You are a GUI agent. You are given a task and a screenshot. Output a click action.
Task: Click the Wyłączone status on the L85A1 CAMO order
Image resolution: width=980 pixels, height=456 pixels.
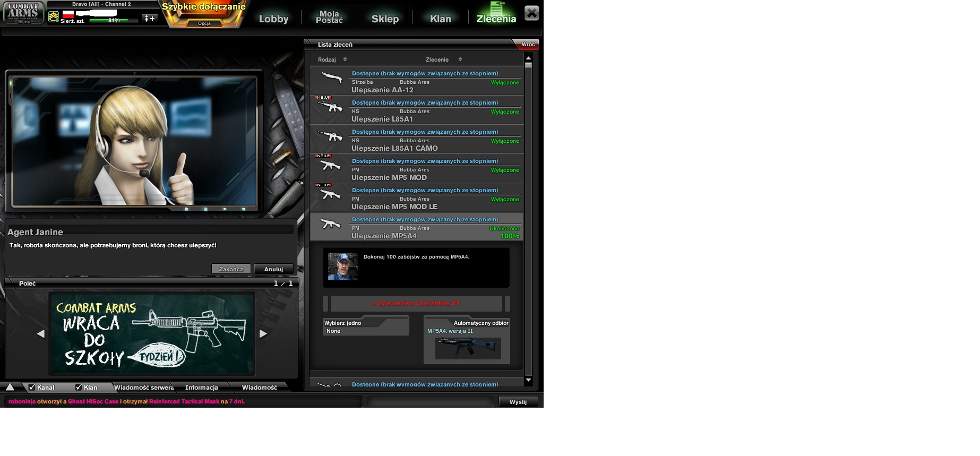(x=505, y=141)
